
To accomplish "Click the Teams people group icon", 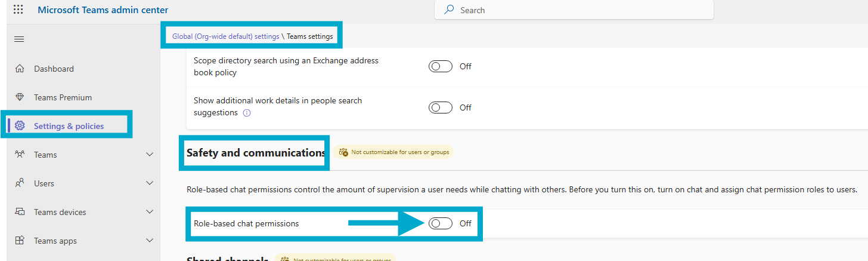I will (x=20, y=155).
